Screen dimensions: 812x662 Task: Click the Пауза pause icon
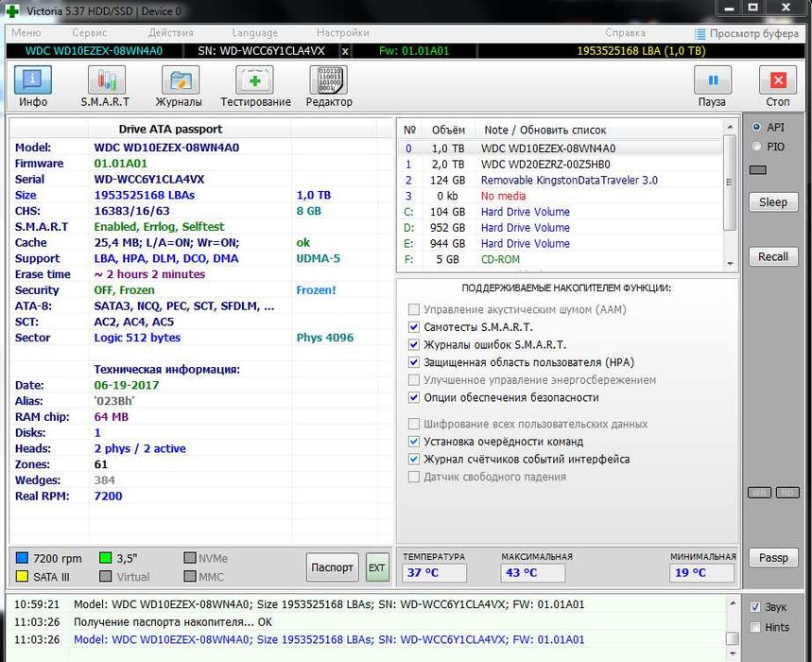click(x=713, y=80)
